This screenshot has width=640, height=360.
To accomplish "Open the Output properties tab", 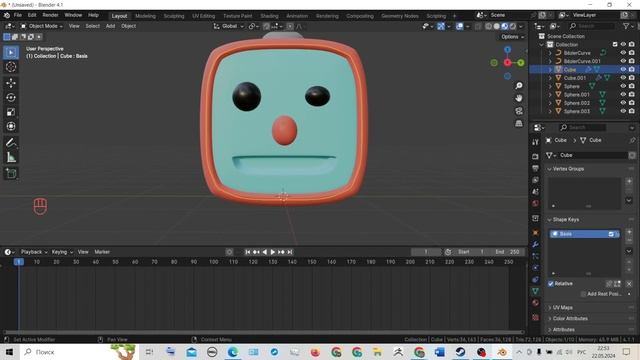I will point(536,168).
